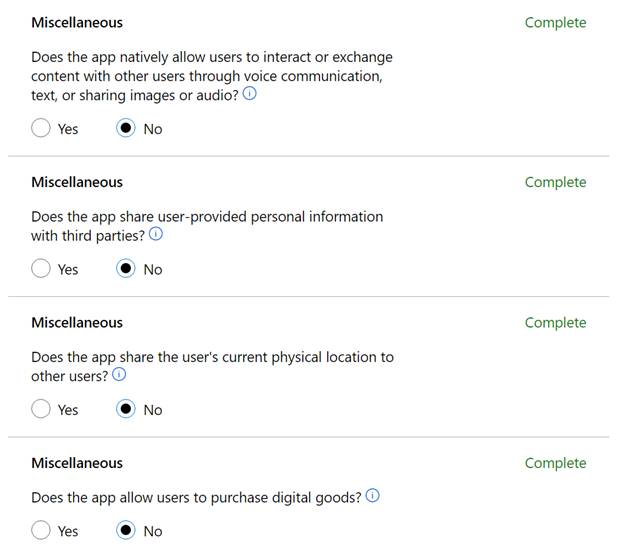Open info icon for digital goods question
624x551 pixels.
[x=373, y=496]
